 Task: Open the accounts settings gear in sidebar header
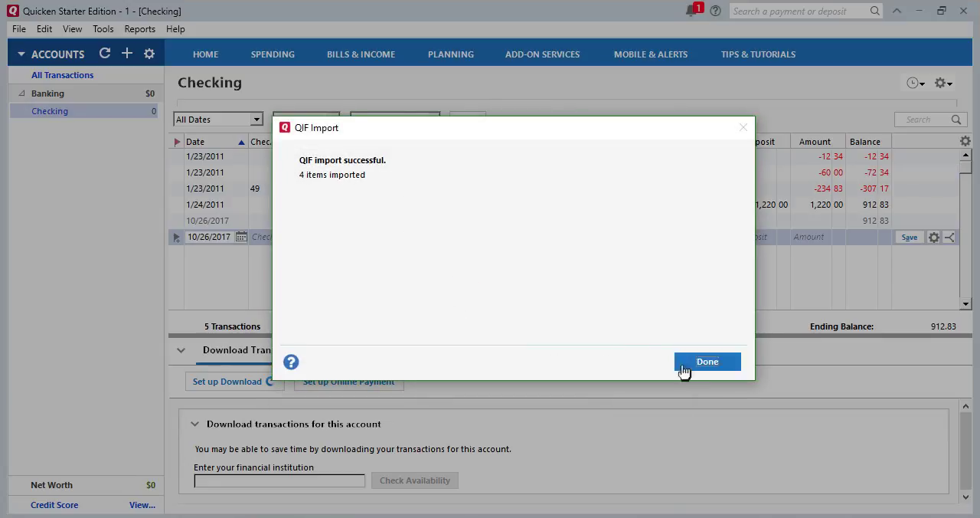[x=149, y=54]
